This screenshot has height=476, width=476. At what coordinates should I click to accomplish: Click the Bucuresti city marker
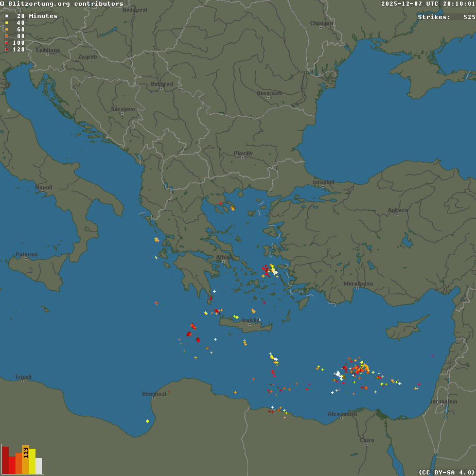pos(269,97)
